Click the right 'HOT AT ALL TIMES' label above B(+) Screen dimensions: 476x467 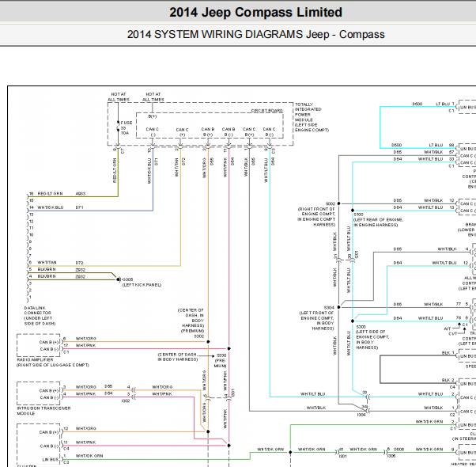coord(153,97)
